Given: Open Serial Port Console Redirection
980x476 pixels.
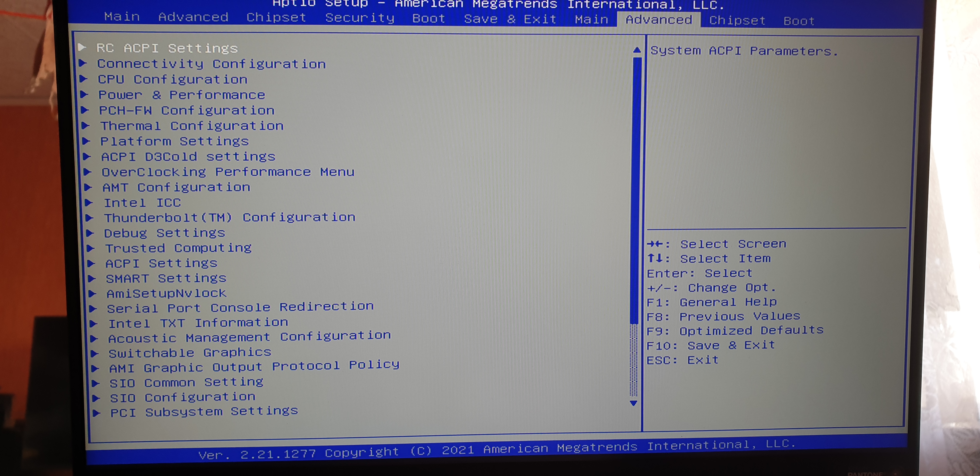Looking at the screenshot, I should pos(240,307).
